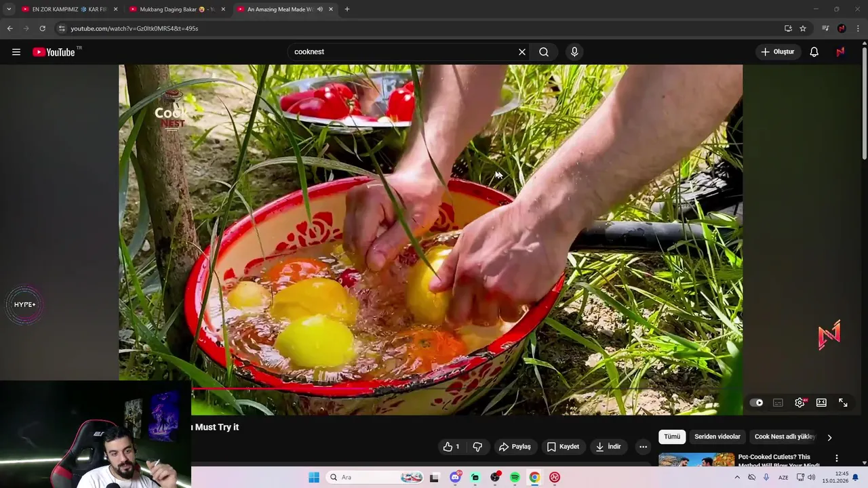Image resolution: width=868 pixels, height=488 pixels.
Task: Enter fullscreen mode in video player
Action: click(843, 403)
